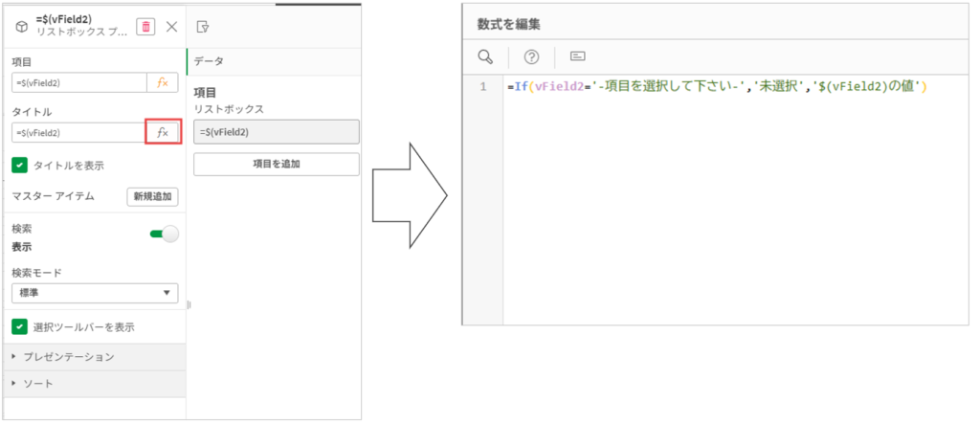Image resolution: width=980 pixels, height=424 pixels.
Task: Open the 検索モード dropdown
Action: click(95, 293)
